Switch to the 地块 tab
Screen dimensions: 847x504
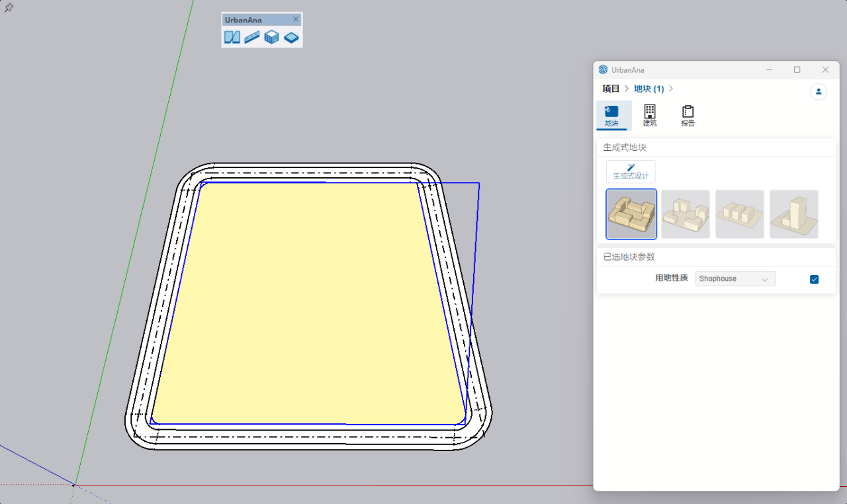611,115
